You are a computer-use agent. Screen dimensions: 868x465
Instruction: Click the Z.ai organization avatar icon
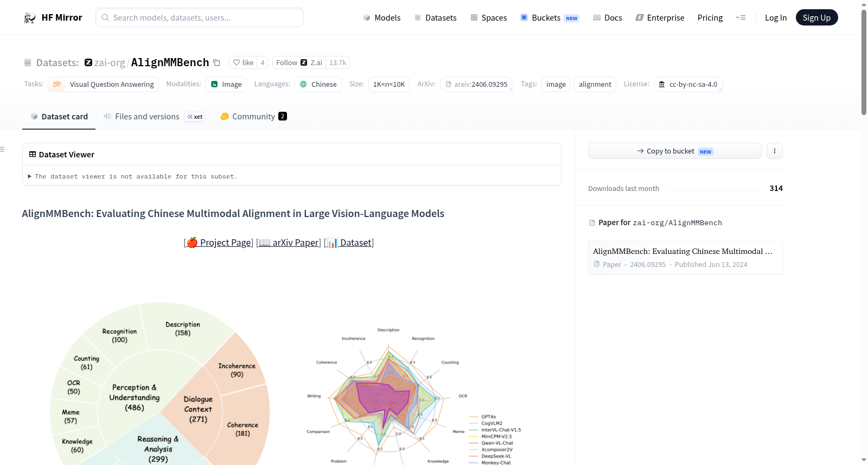click(x=88, y=62)
